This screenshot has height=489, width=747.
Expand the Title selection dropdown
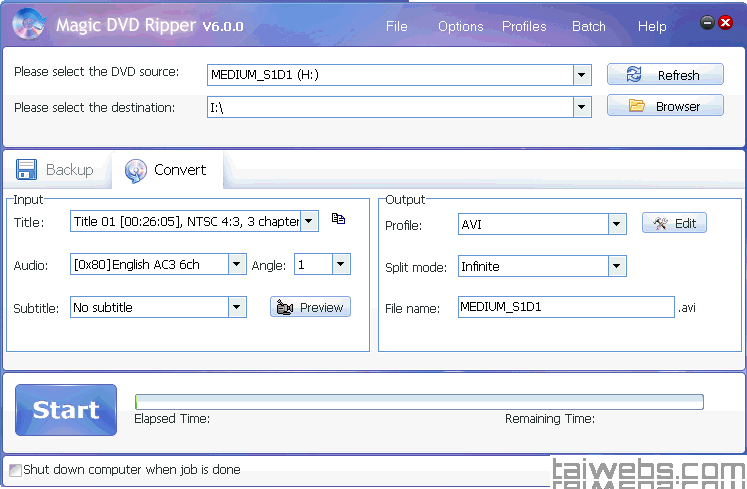[309, 221]
